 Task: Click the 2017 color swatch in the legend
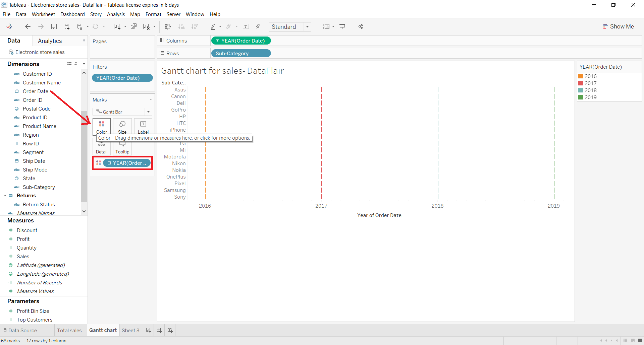point(581,83)
